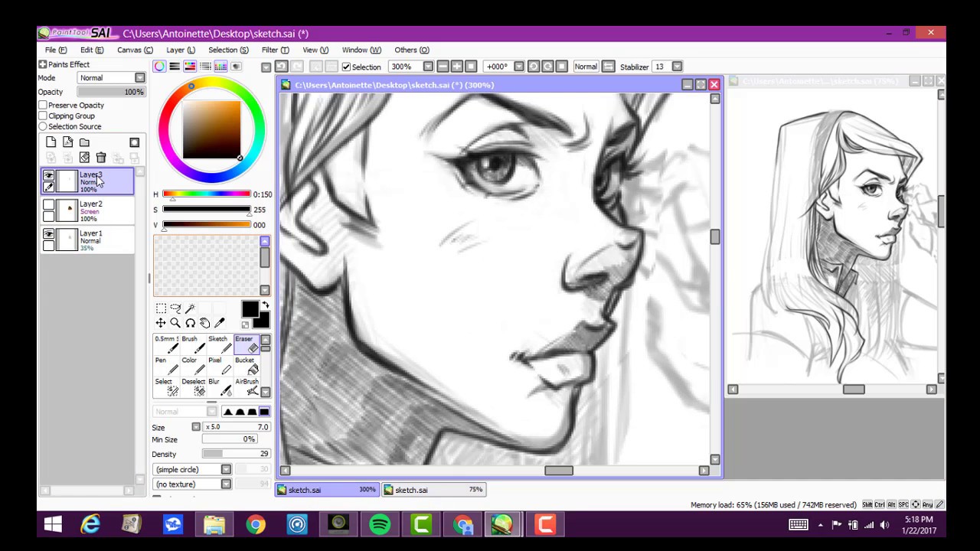The image size is (980, 551).
Task: Click the undo arrow in toolbar
Action: [x=281, y=67]
